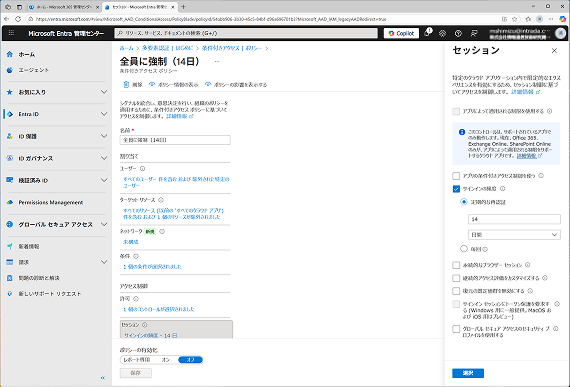
Task: Expand Entra ID chevron in sidebar
Action: click(x=104, y=114)
